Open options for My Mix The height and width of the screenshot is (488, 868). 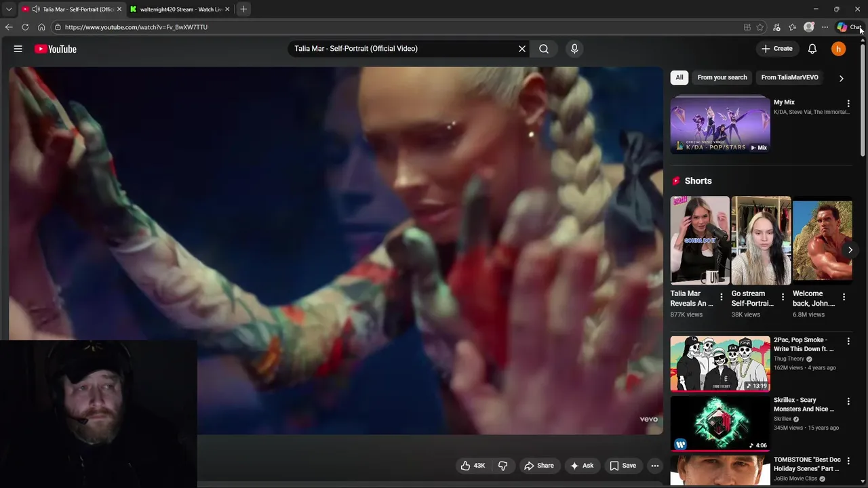pyautogui.click(x=848, y=104)
